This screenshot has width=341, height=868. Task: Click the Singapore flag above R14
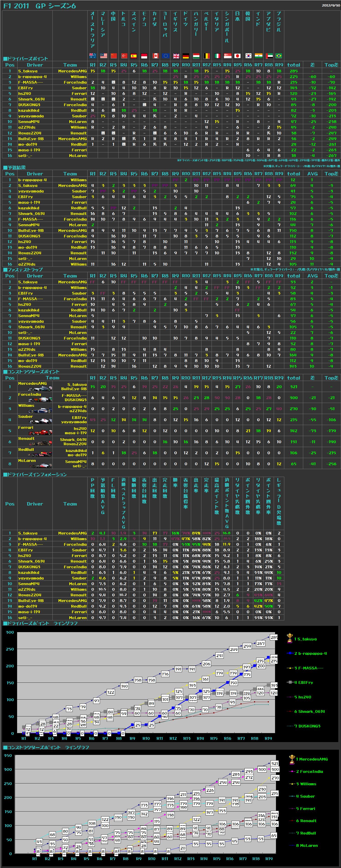pos(227,56)
